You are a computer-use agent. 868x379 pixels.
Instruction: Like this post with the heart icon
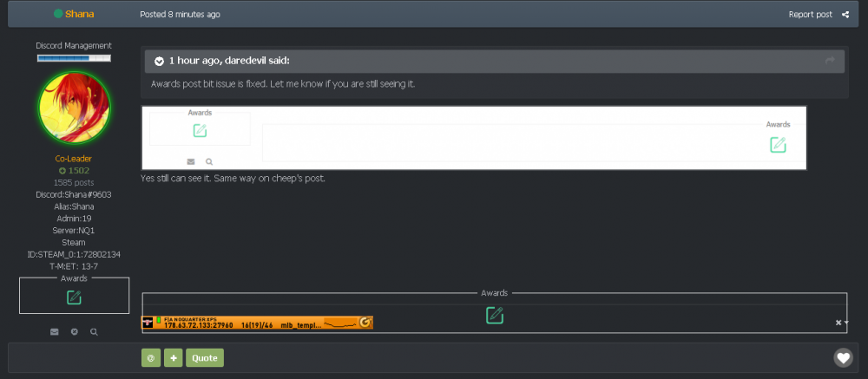point(843,358)
